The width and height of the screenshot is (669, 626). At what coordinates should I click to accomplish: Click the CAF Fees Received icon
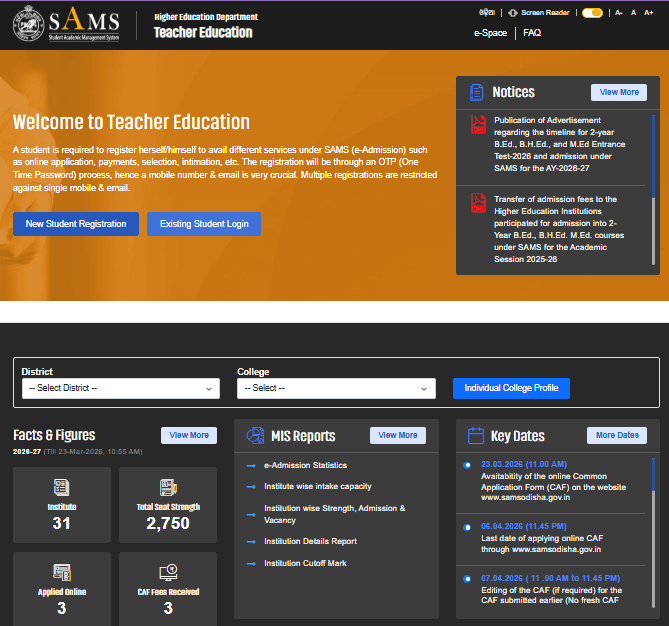coord(168,573)
